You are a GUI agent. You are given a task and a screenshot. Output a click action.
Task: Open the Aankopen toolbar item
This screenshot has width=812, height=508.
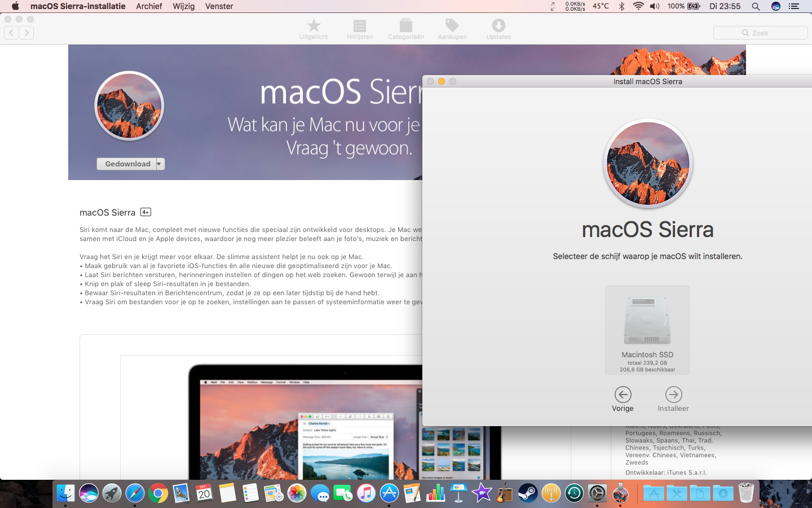click(452, 29)
